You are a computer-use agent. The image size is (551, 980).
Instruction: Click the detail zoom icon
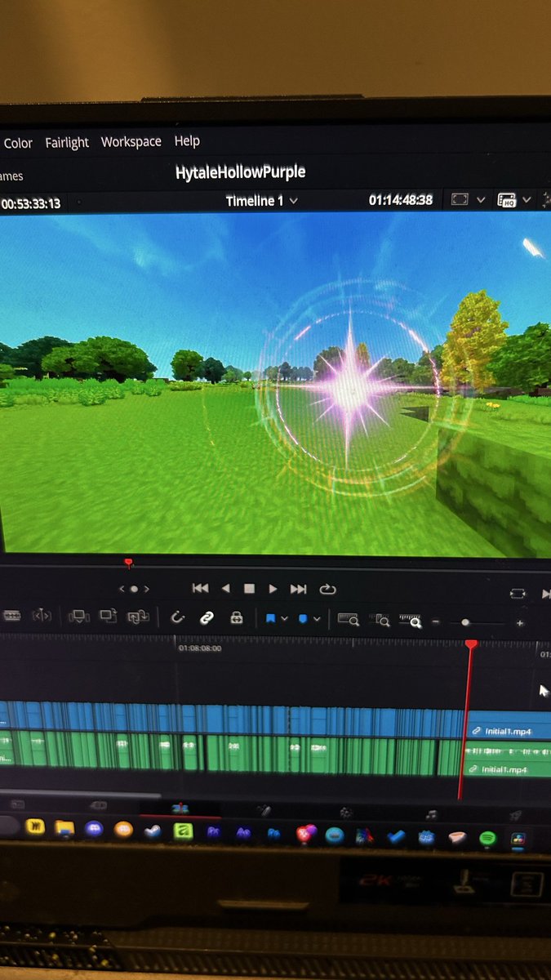click(x=380, y=621)
